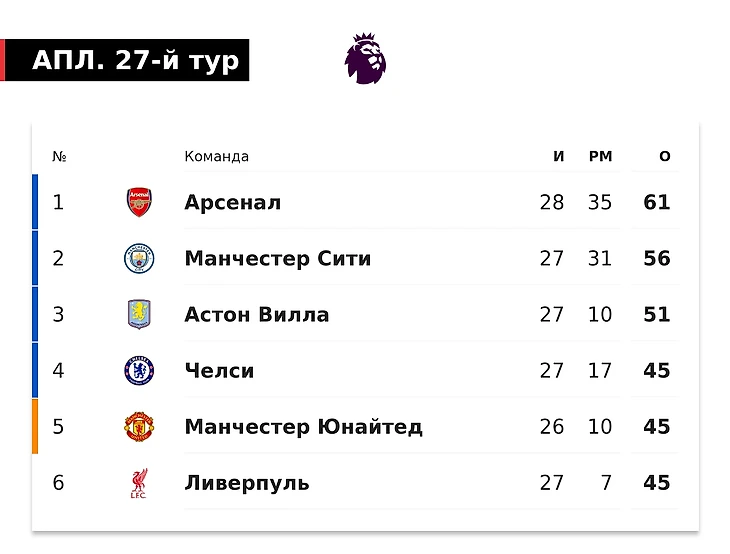Click the Arsenal club crest
Screen dimensions: 730x554
pyautogui.click(x=139, y=202)
